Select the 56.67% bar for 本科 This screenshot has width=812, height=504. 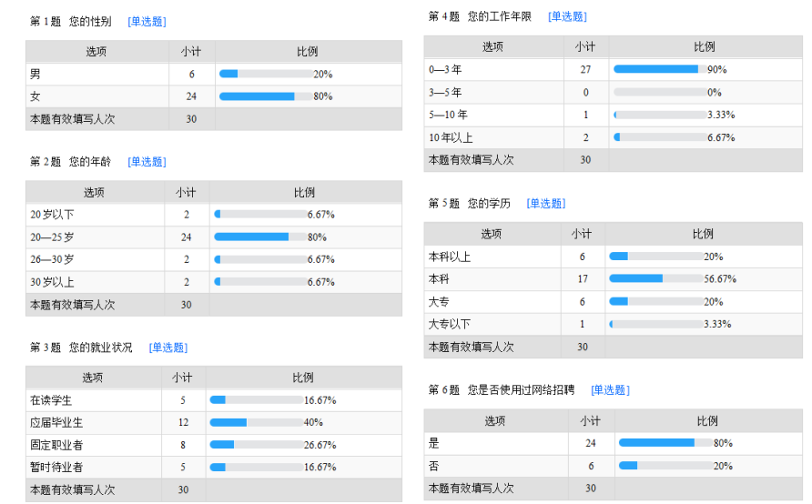pyautogui.click(x=656, y=279)
